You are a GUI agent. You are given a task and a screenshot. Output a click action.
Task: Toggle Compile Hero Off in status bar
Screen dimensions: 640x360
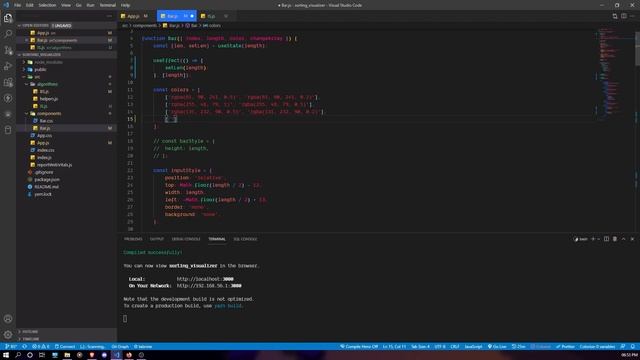click(359, 347)
